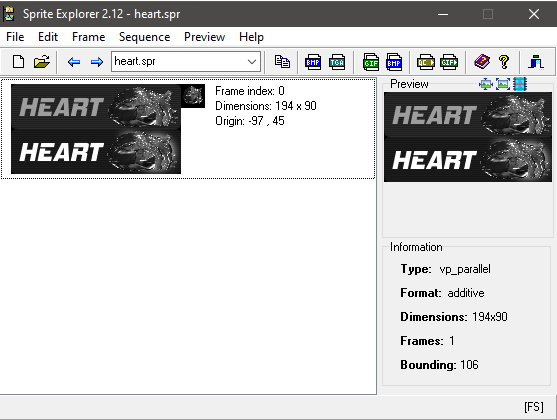Export sequence as multiple BMP icon
557x420 pixels.
point(394,62)
